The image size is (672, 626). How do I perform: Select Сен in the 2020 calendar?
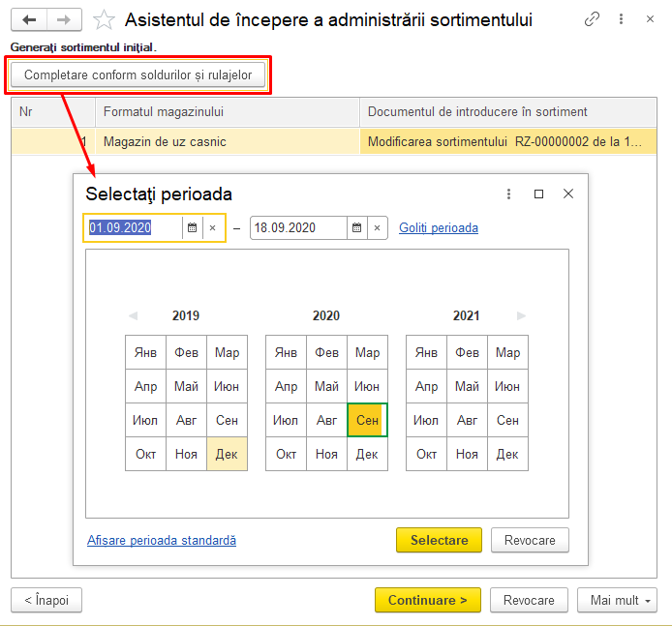(x=367, y=420)
